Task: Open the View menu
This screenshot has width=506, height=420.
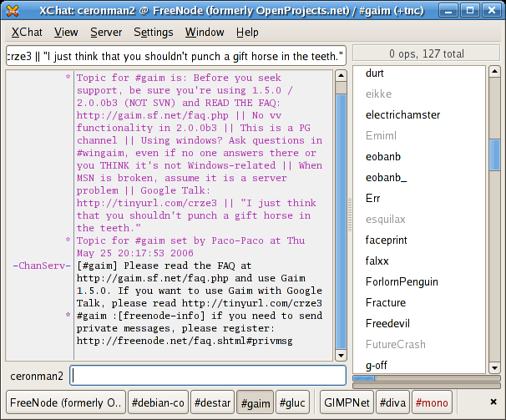Action: coord(66,33)
